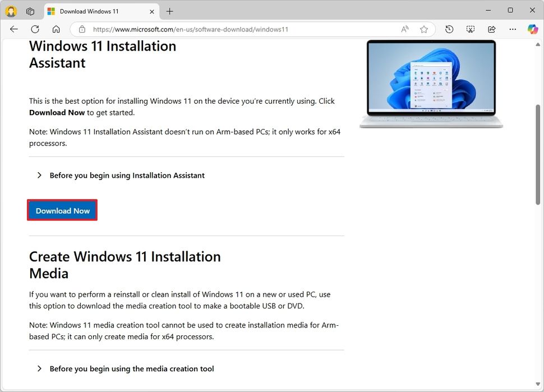
Task: Take a web capture screenshot
Action: tap(471, 29)
